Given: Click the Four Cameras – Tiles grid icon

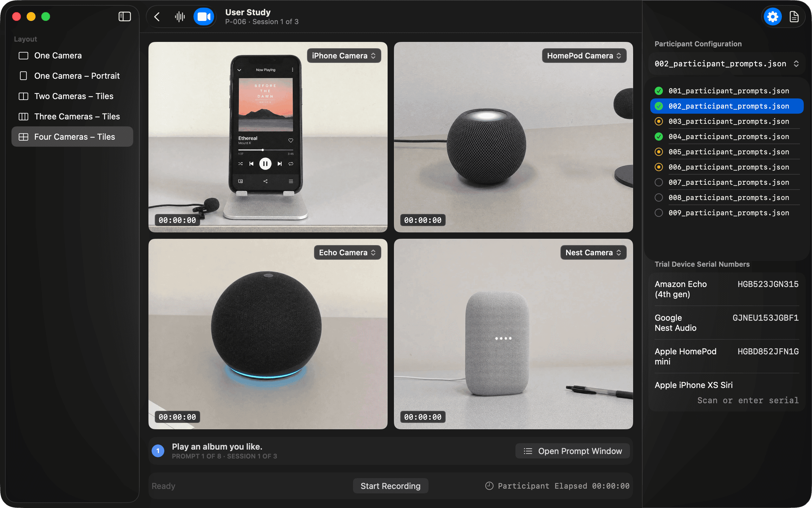Looking at the screenshot, I should pos(23,137).
